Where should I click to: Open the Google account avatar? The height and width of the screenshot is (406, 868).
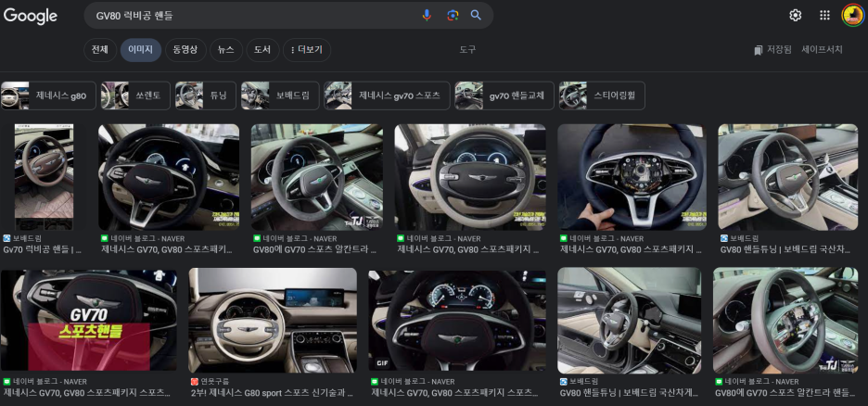point(853,16)
